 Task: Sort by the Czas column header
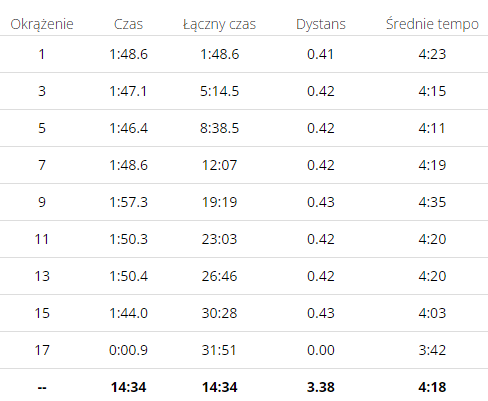pos(128,24)
